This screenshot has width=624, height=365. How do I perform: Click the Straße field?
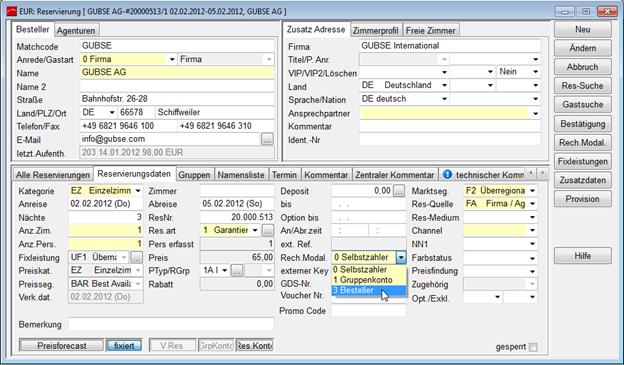click(x=177, y=99)
